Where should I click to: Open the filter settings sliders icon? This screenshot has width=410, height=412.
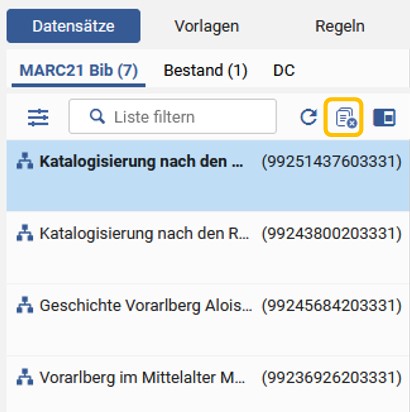pos(38,118)
